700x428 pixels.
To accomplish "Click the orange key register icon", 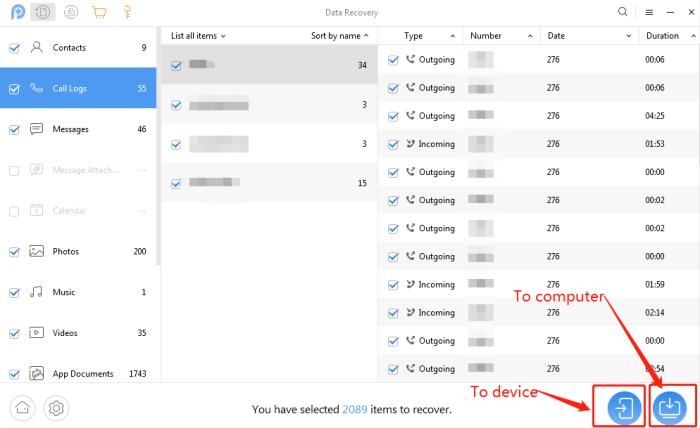I will click(x=127, y=13).
